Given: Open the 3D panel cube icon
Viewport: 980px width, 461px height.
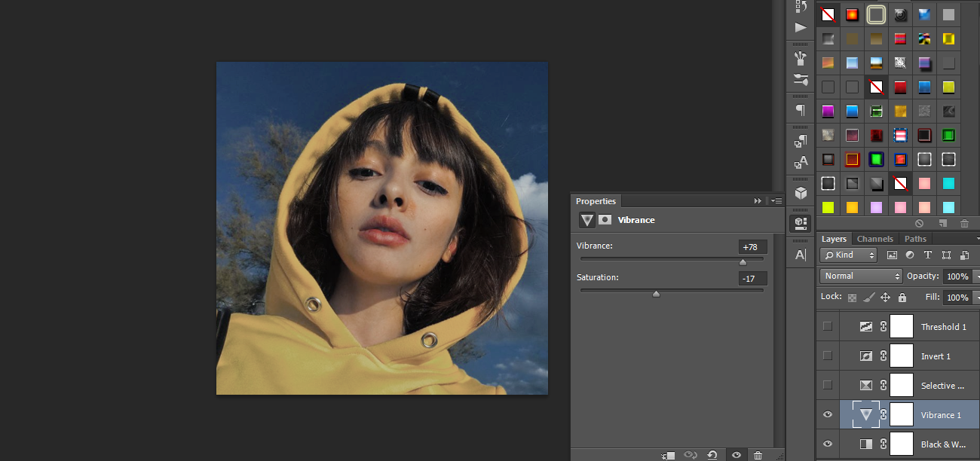Looking at the screenshot, I should click(800, 193).
